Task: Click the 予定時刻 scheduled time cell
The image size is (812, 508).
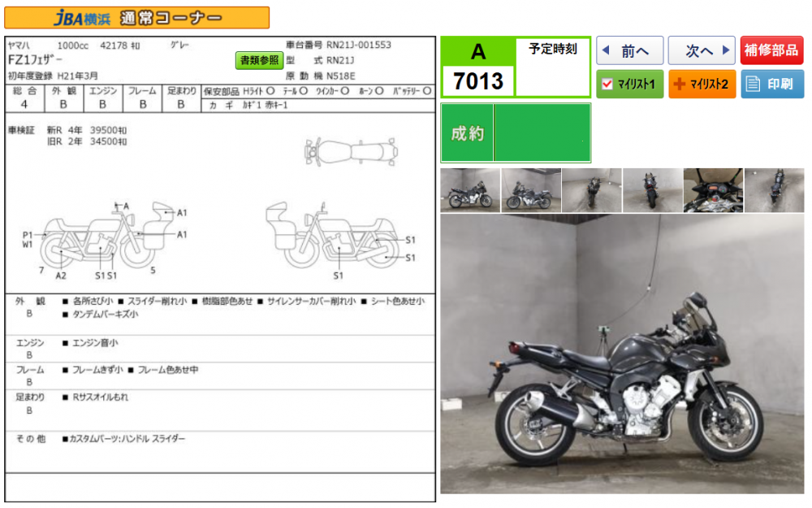Action: click(552, 67)
